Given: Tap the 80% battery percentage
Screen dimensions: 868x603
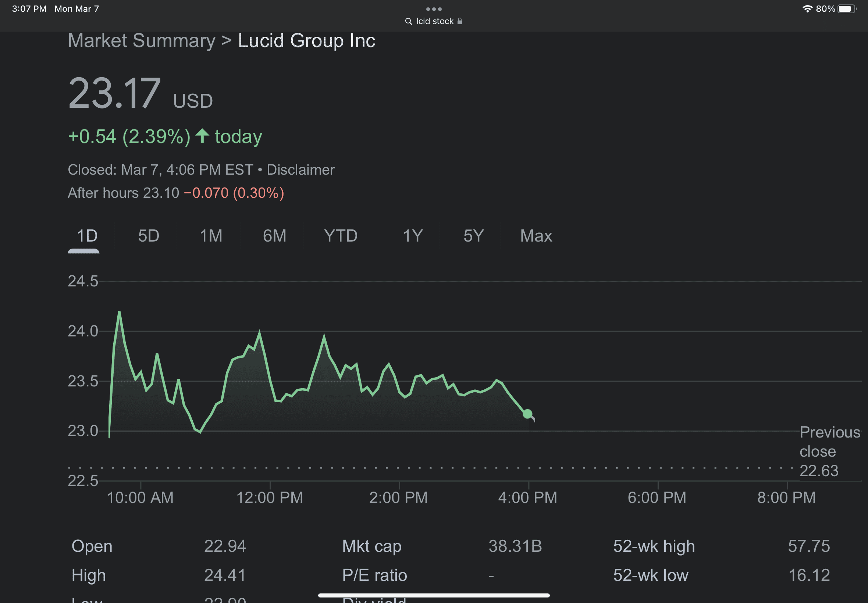Looking at the screenshot, I should pyautogui.click(x=825, y=9).
